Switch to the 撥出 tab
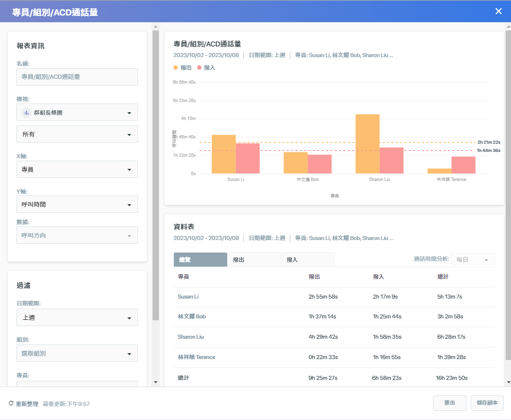The width and height of the screenshot is (511, 420). (x=254, y=259)
